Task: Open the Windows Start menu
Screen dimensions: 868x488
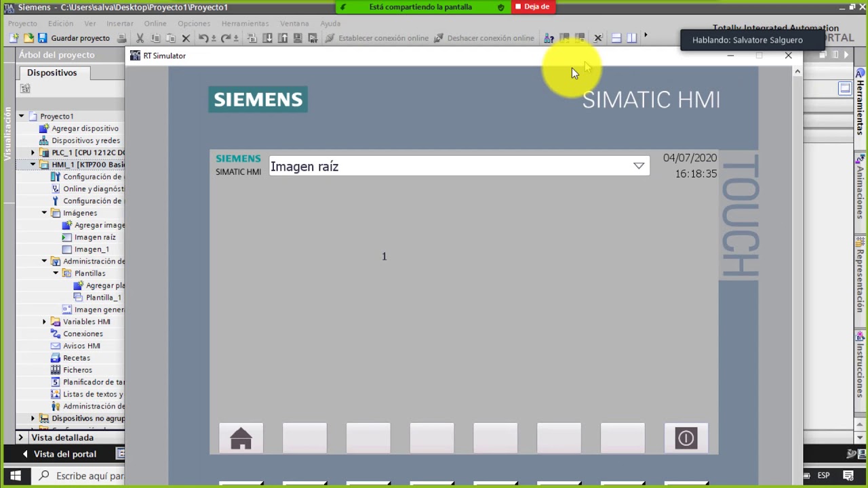Action: [16, 476]
